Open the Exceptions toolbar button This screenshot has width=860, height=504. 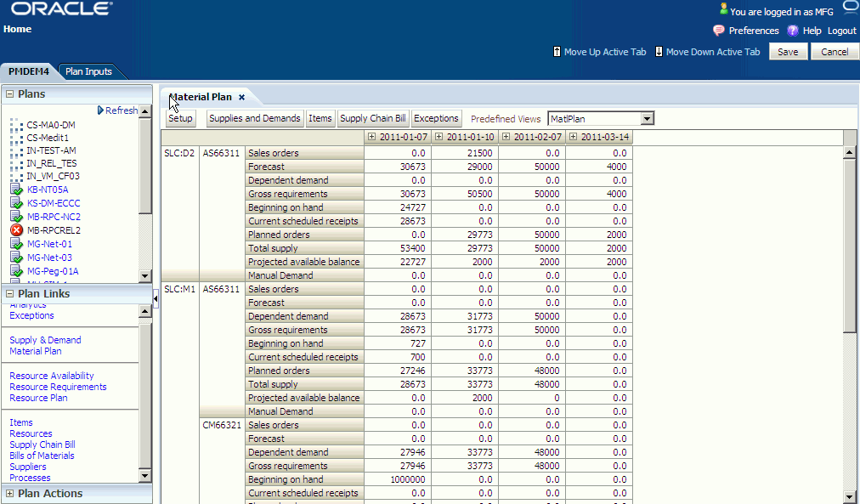[x=436, y=118]
